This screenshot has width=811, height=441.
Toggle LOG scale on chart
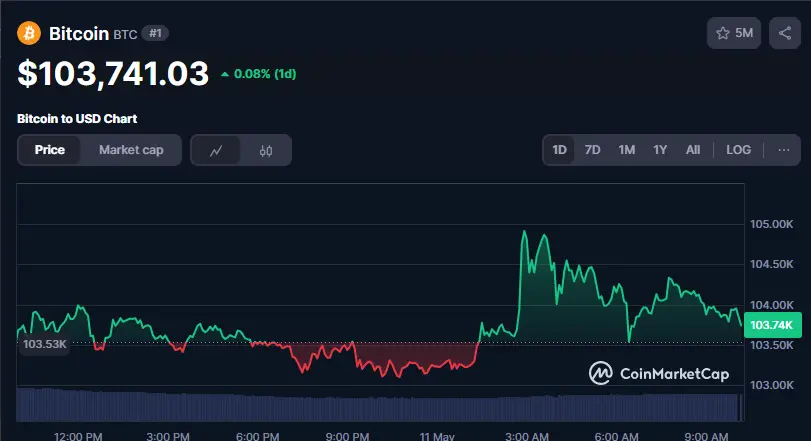tap(738, 150)
